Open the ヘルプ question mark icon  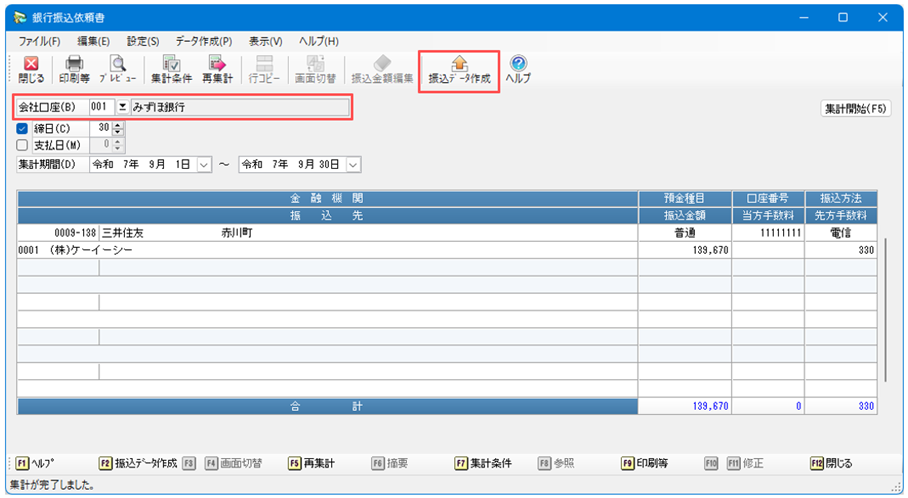coord(518,69)
